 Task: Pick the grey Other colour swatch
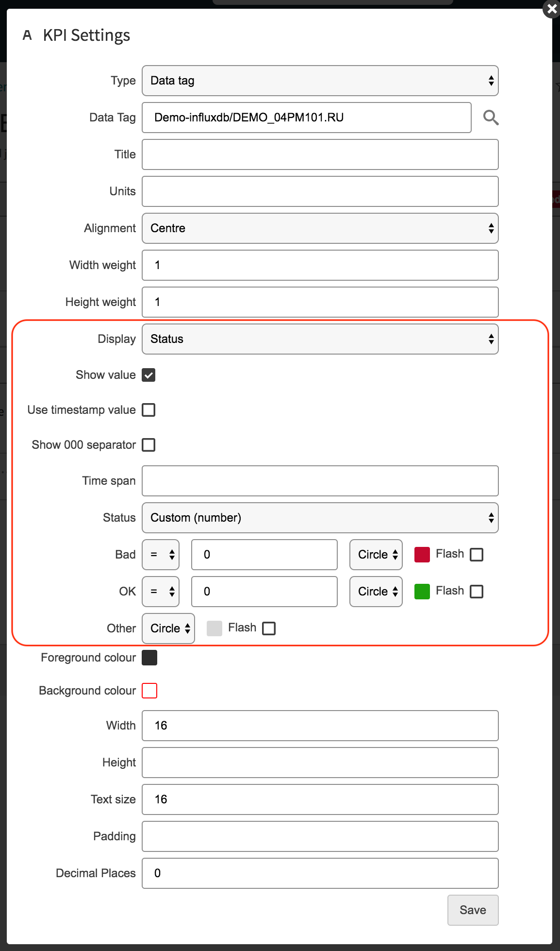pyautogui.click(x=214, y=628)
